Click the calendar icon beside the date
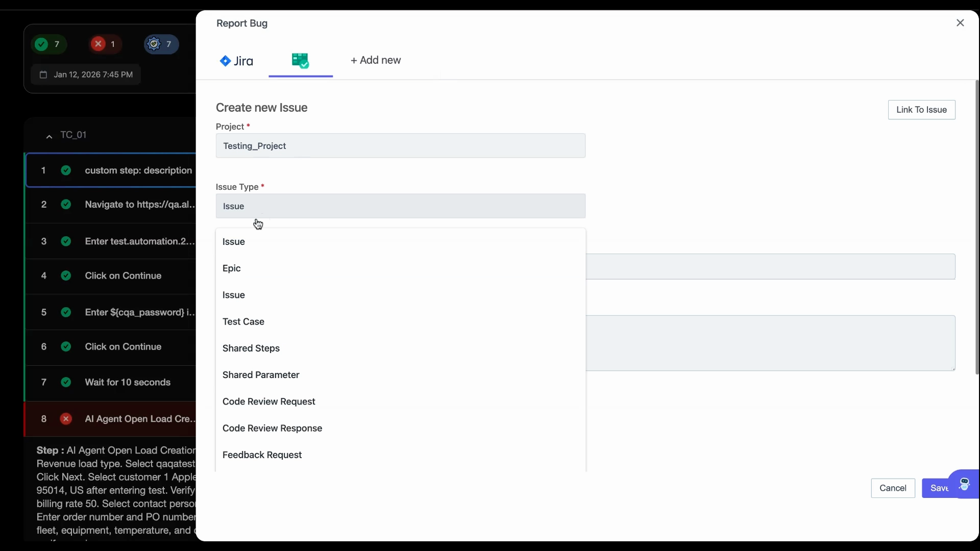 pos(43,74)
